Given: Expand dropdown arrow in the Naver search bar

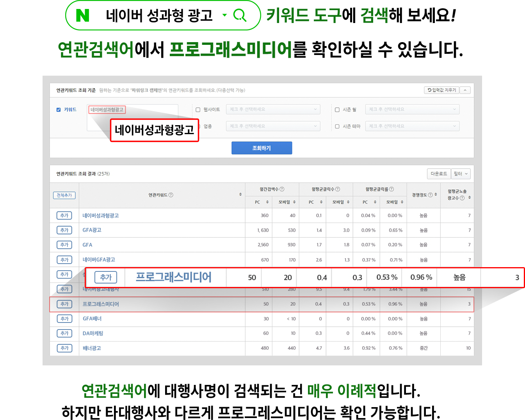Looking at the screenshot, I should click(x=224, y=15).
